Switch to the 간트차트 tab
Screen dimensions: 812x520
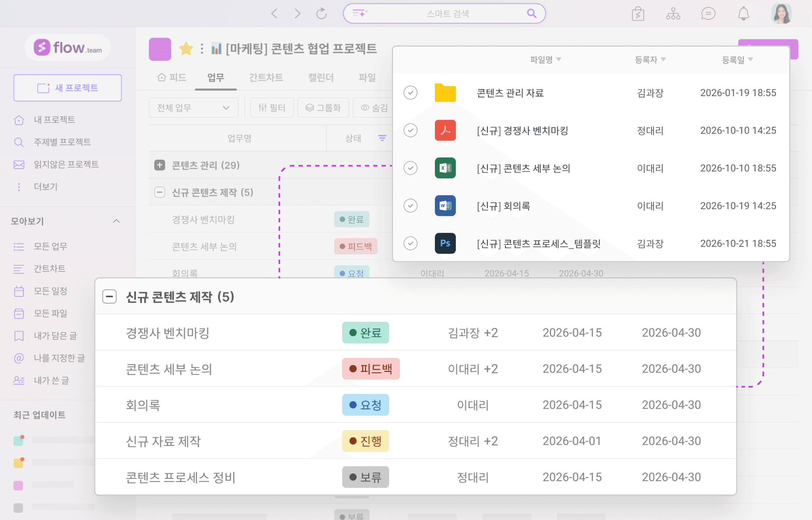click(x=266, y=77)
